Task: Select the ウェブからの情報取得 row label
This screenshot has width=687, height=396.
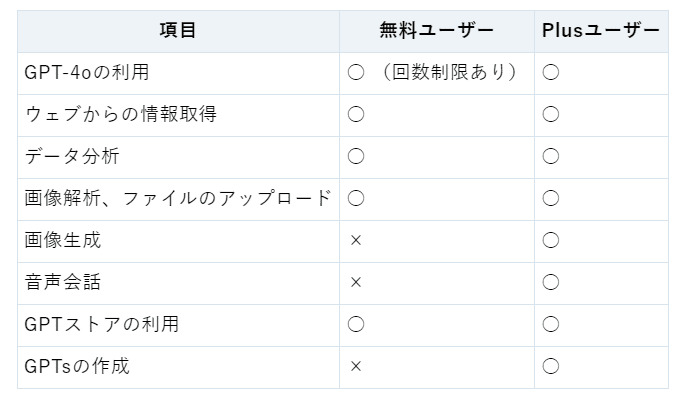Action: [x=120, y=114]
